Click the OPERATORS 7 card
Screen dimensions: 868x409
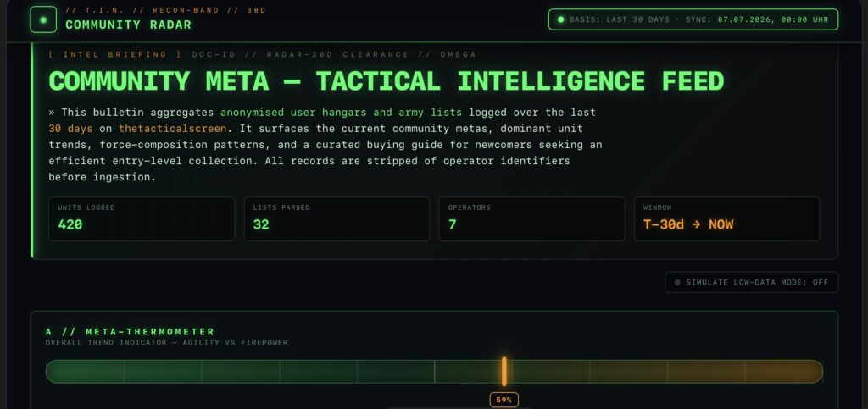pos(531,218)
